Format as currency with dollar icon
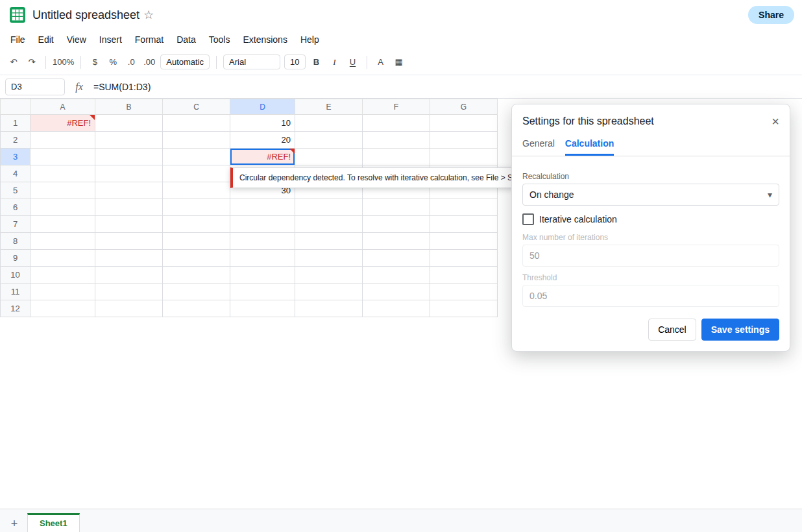Viewport: 802px width, 532px height. 95,62
